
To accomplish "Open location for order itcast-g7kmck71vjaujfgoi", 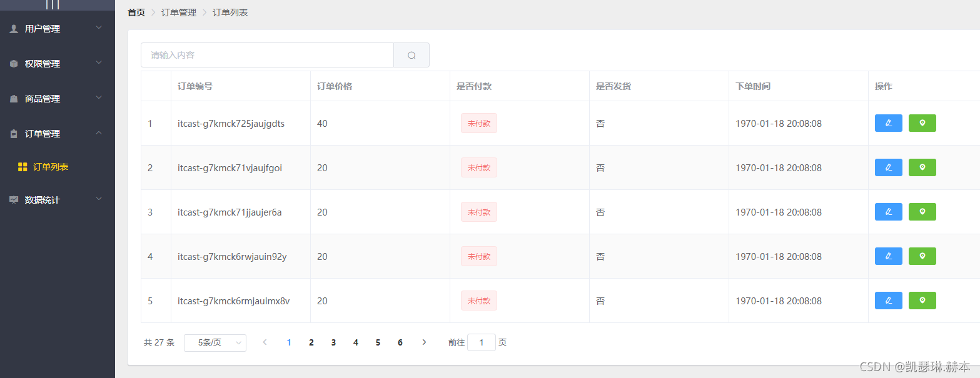I will [x=922, y=167].
